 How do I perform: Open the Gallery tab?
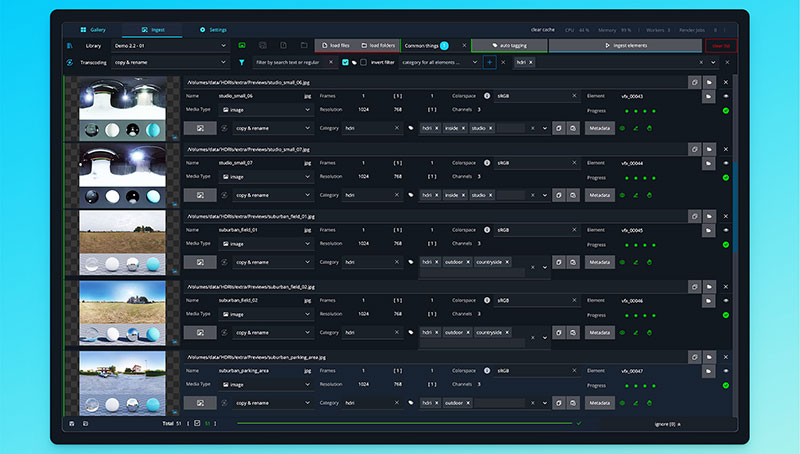click(x=93, y=30)
